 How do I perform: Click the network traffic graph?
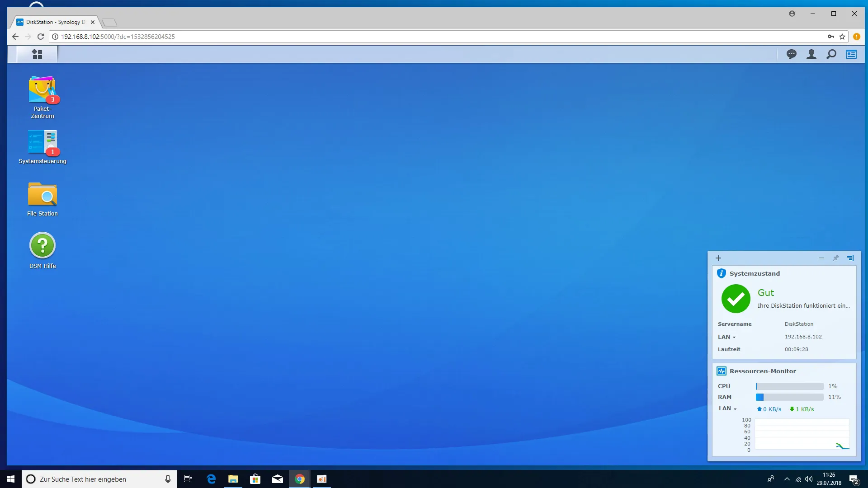click(802, 434)
